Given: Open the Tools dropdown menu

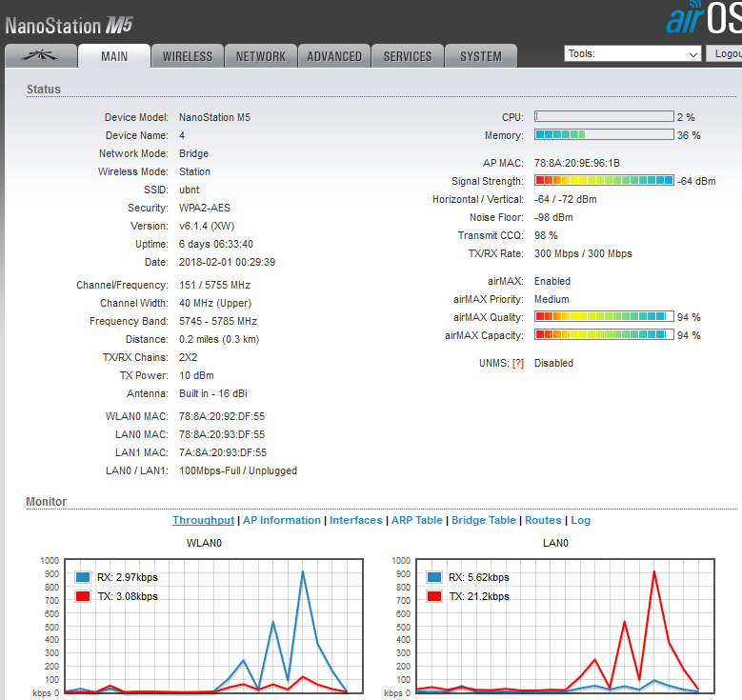Looking at the screenshot, I should [632, 54].
